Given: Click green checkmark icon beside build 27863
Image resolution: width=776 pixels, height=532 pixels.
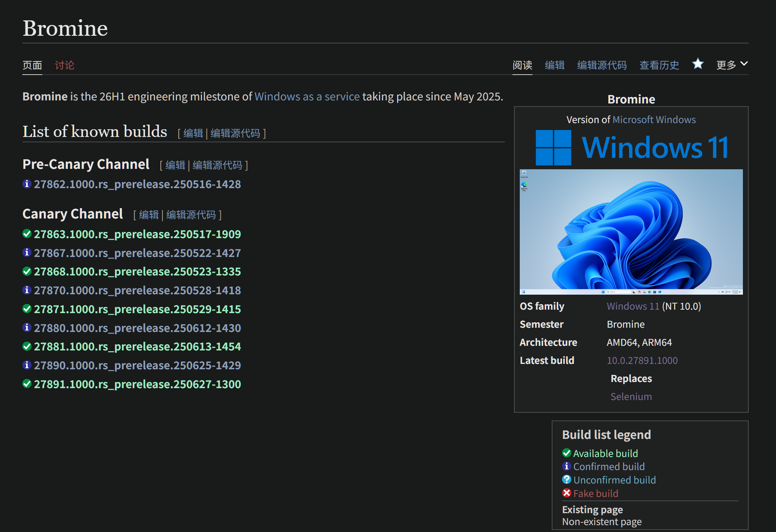Looking at the screenshot, I should coord(27,234).
